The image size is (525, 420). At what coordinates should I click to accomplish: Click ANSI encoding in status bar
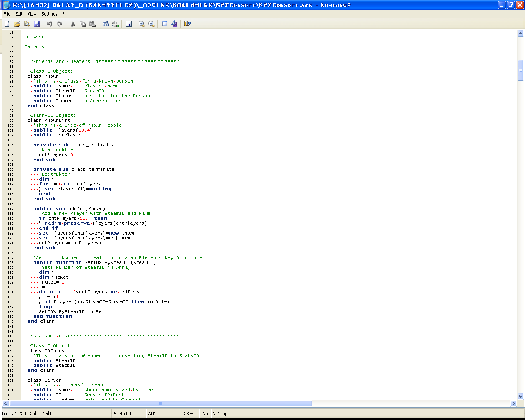tap(153, 413)
